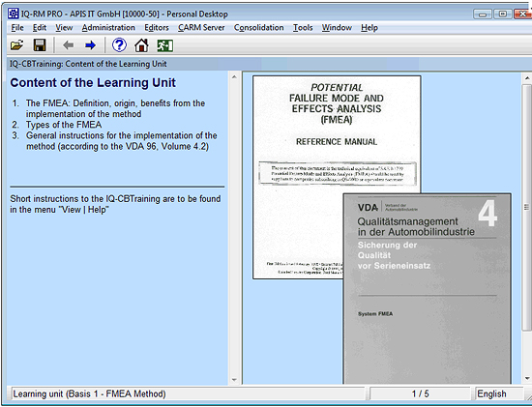
Task: Open help via the question mark icon
Action: click(119, 45)
